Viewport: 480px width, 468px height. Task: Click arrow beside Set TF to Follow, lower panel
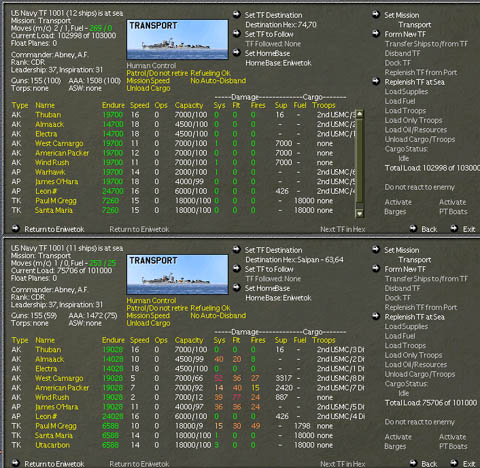[x=236, y=268]
